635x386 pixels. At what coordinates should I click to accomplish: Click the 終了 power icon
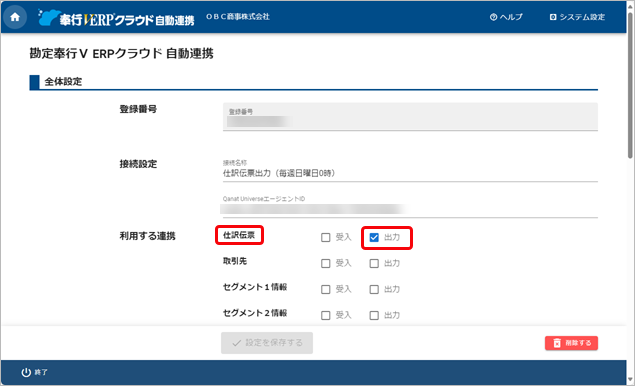click(26, 372)
